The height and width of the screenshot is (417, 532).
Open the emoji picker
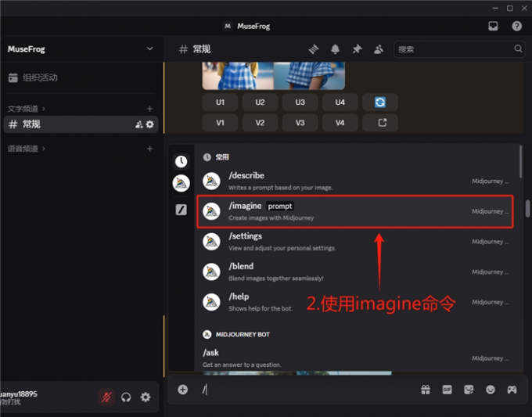pyautogui.click(x=491, y=390)
